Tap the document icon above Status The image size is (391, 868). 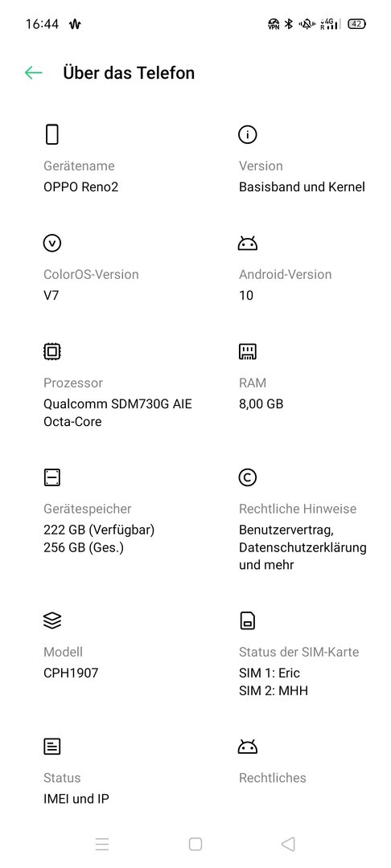pyautogui.click(x=52, y=746)
